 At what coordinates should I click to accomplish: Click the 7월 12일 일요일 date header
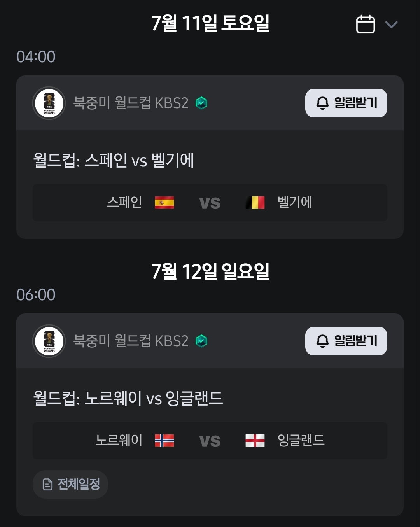(210, 271)
